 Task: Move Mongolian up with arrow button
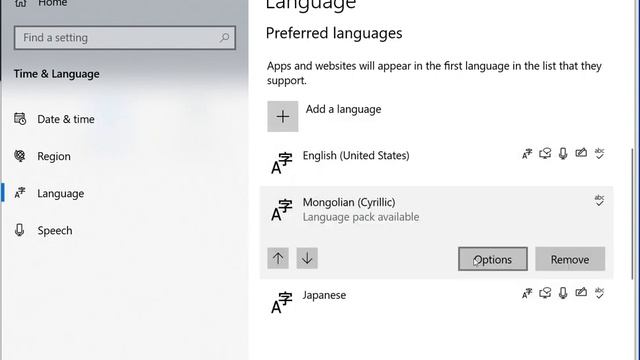click(x=278, y=258)
